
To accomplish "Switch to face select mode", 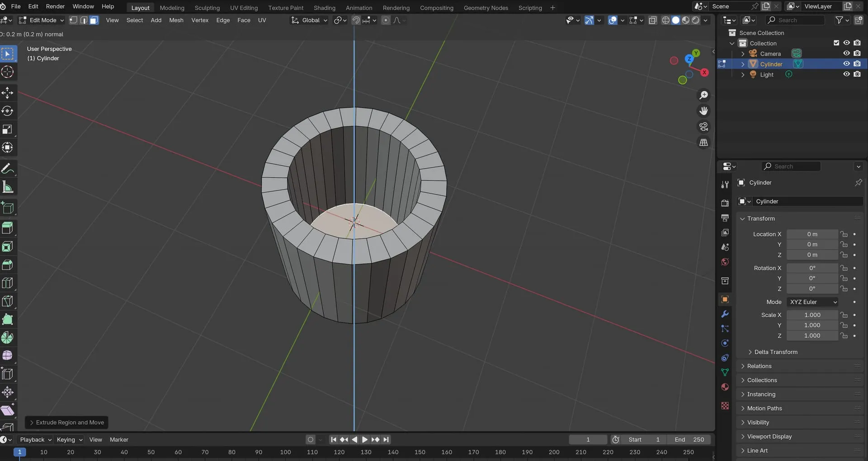I will 94,20.
